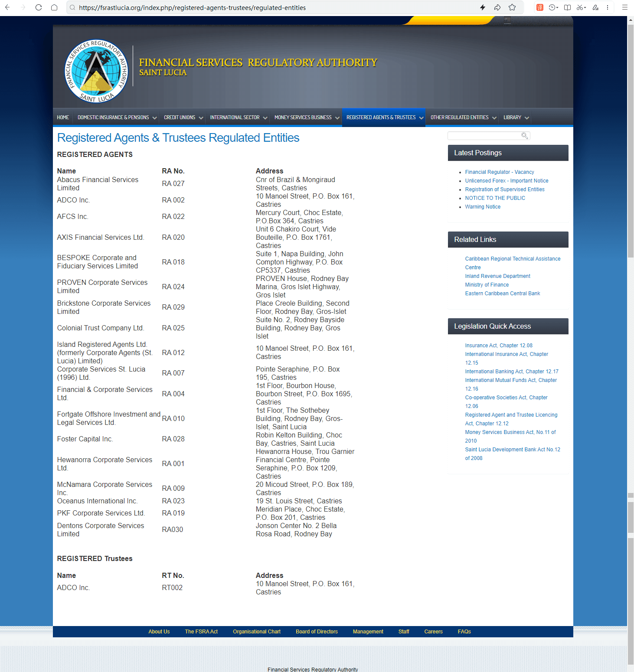The image size is (634, 672).
Task: Open the HOME menu item
Action: coord(63,117)
